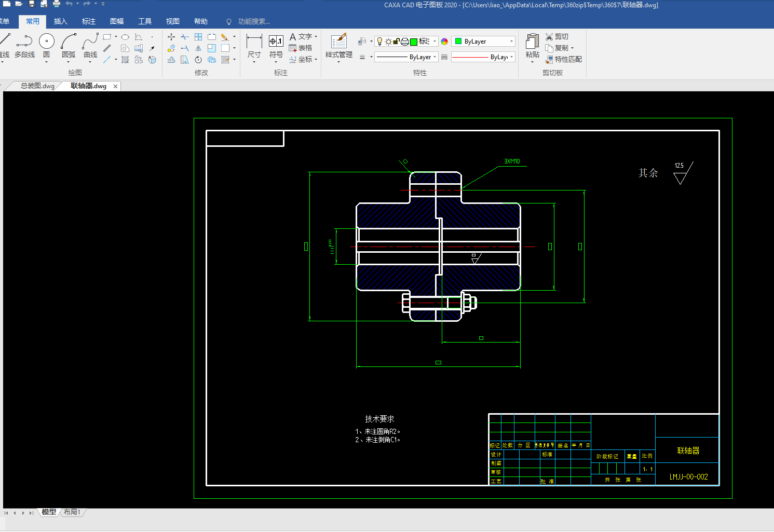Viewport: 774px width, 532px height.
Task: Click the 表格 table button
Action: coord(301,48)
